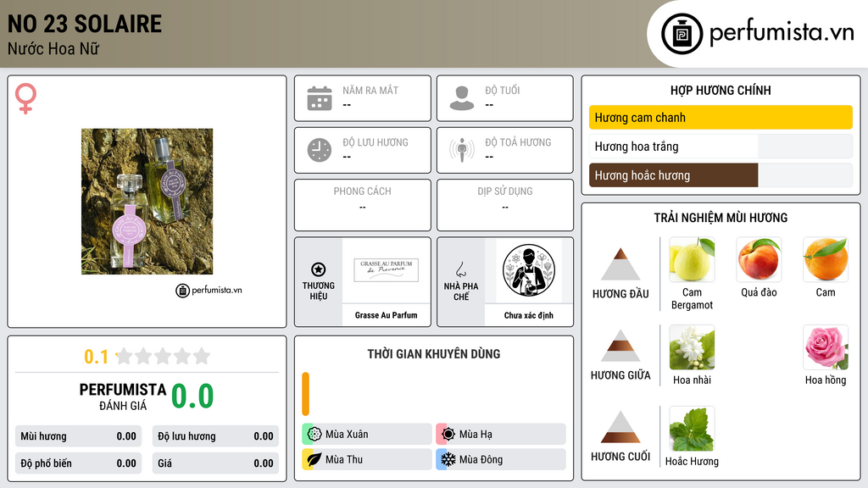868x488 pixels.
Task: Open the Chưa xác định perfumer link
Action: (529, 315)
